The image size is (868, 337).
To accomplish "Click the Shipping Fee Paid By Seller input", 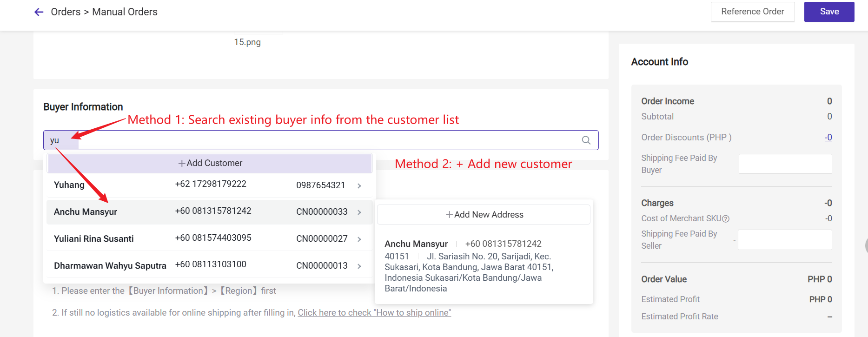I will tap(785, 240).
